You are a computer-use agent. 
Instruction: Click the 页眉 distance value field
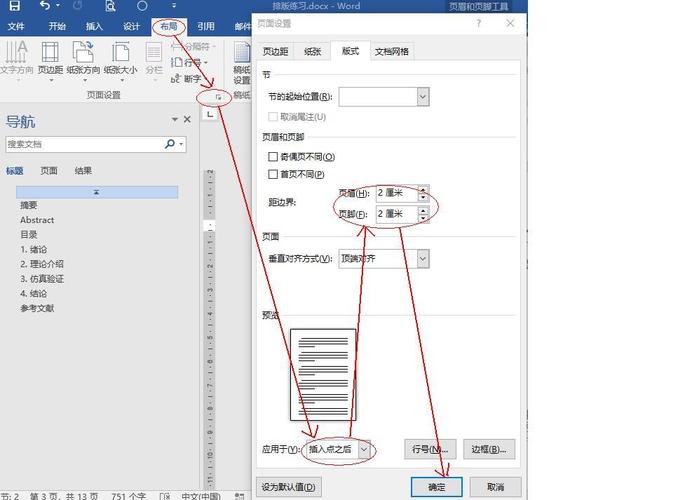tap(396, 193)
